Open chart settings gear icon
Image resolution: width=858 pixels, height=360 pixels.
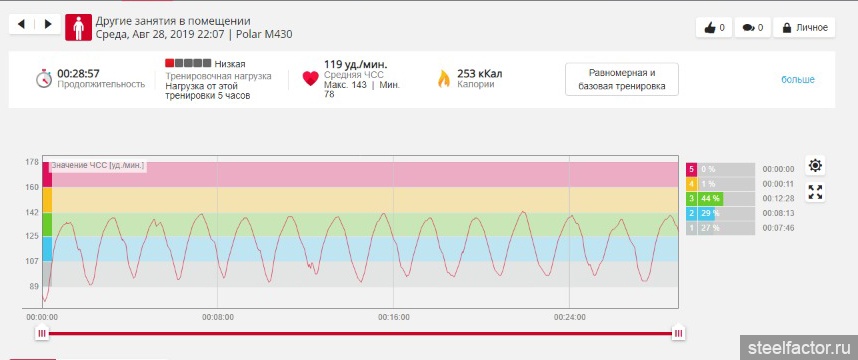(815, 165)
